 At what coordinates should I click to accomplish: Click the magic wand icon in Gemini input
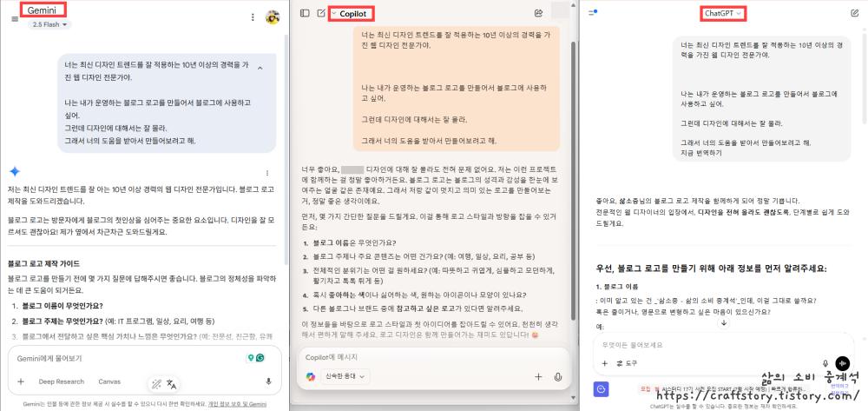[x=156, y=384]
